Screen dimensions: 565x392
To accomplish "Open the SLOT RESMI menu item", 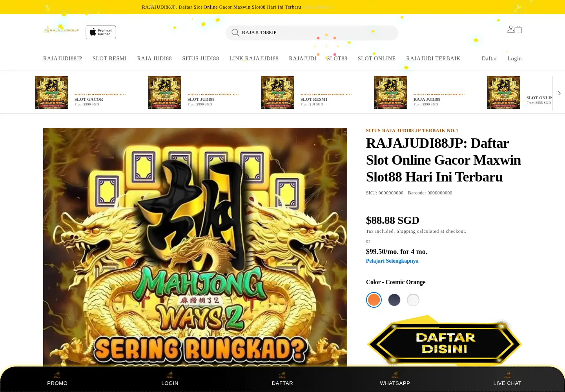I will pos(109,58).
